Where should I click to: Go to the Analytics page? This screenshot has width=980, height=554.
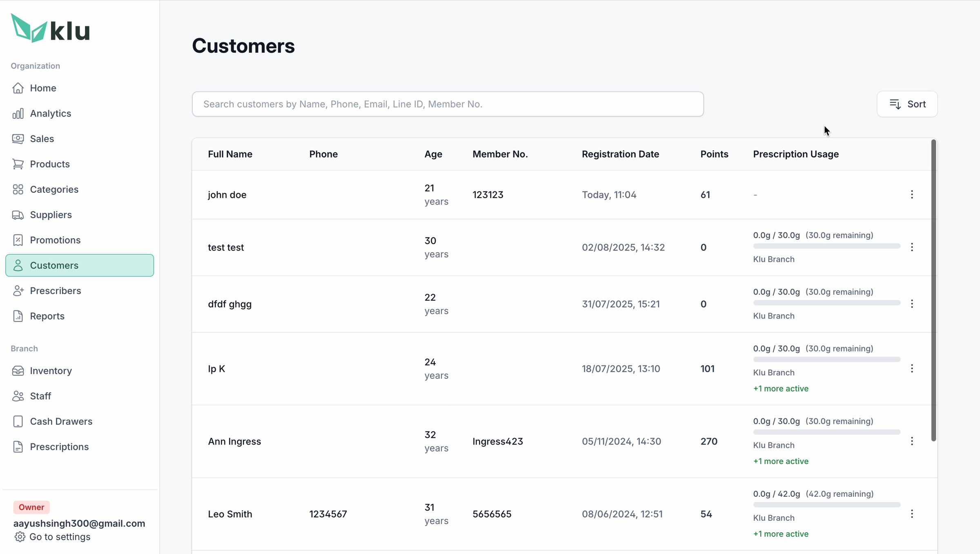coord(80,113)
